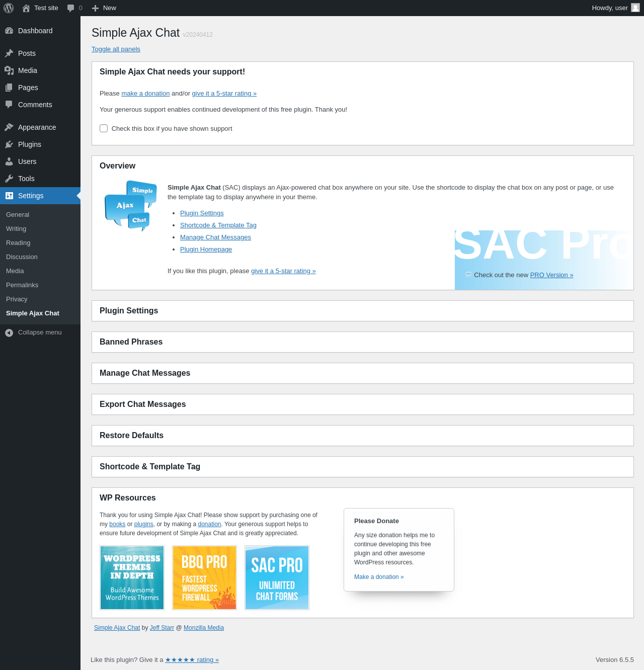Click the New label in admin bar
Image resolution: width=644 pixels, height=670 pixels.
pyautogui.click(x=110, y=8)
